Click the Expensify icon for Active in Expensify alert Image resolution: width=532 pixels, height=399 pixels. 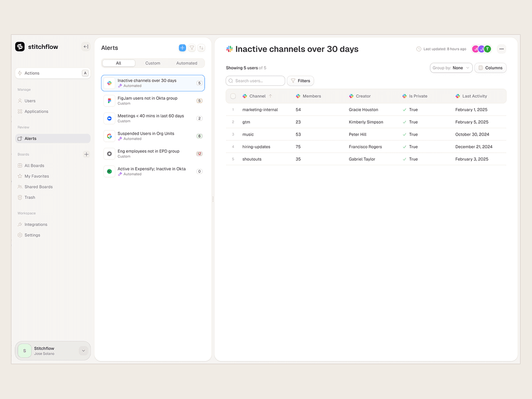pyautogui.click(x=109, y=171)
